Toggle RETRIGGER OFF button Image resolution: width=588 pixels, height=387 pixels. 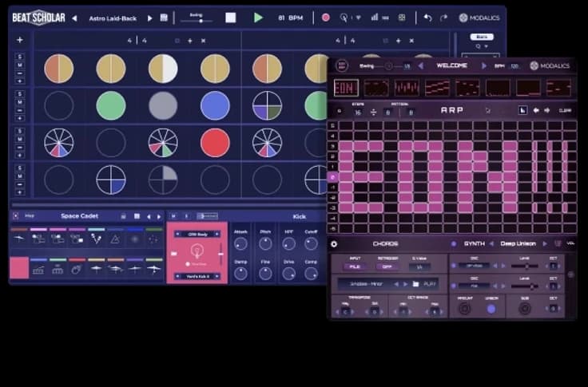(x=386, y=267)
